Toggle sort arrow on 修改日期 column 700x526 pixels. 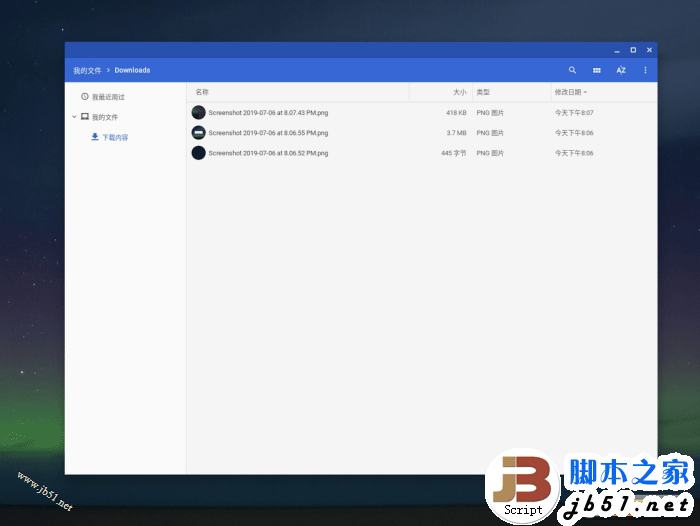[585, 92]
